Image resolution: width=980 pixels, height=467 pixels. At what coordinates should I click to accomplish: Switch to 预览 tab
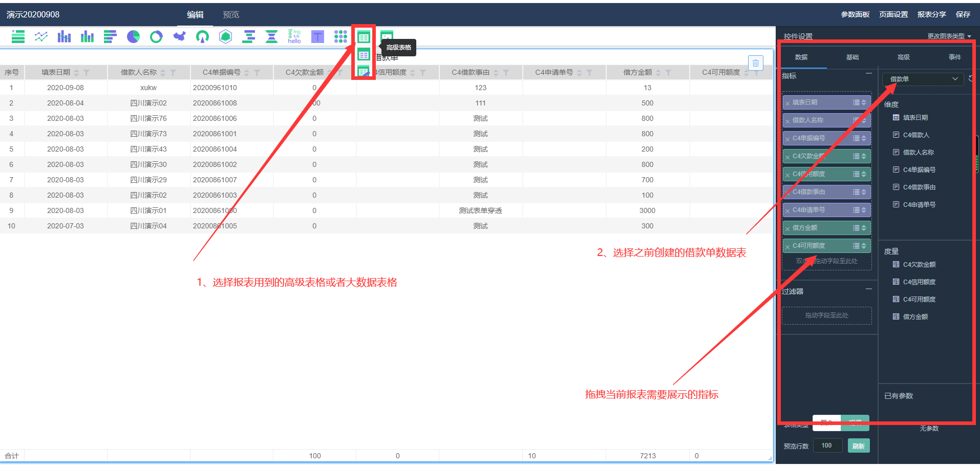point(231,14)
